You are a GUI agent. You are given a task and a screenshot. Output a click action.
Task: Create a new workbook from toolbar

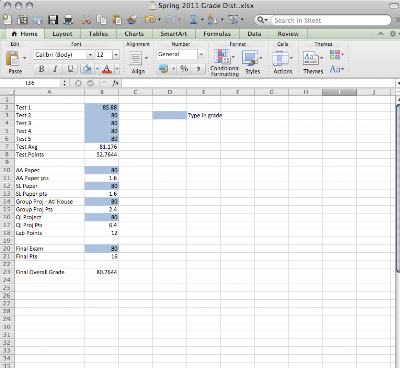point(7,20)
